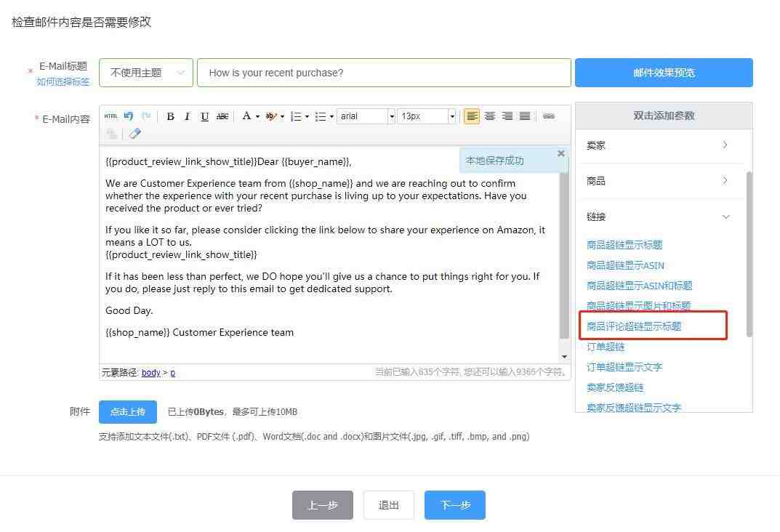Screen dimensions: 780x532
Task: Click the parameter panel scrollbar
Action: tap(749, 254)
